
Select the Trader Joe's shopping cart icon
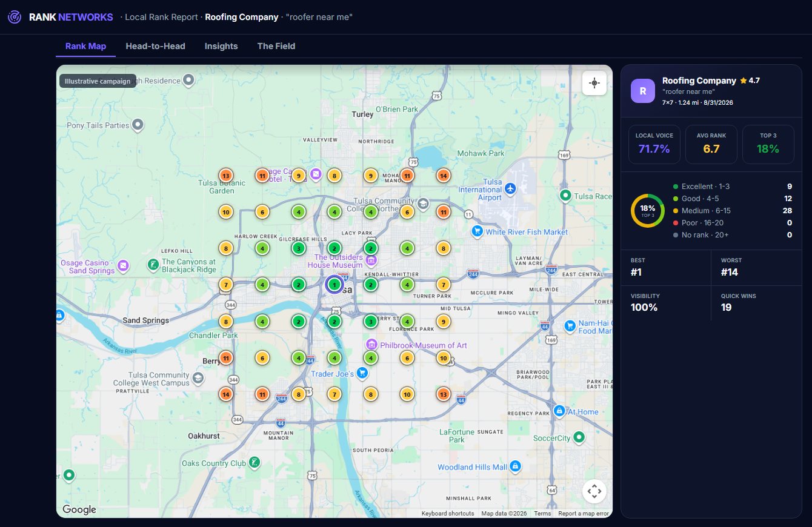362,373
